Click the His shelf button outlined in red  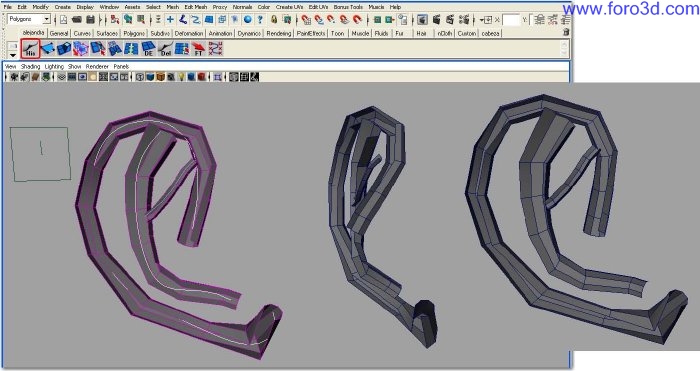30,49
